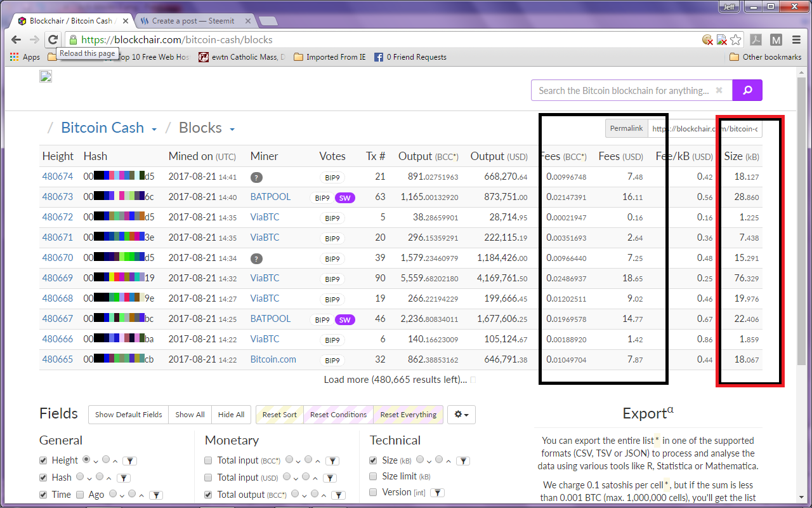
Task: Click the browser forward arrow
Action: pos(34,39)
